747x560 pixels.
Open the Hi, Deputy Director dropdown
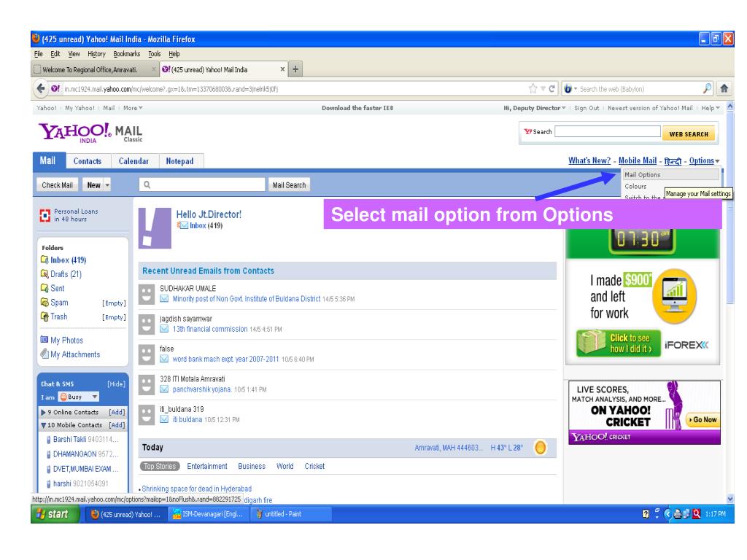[535, 108]
